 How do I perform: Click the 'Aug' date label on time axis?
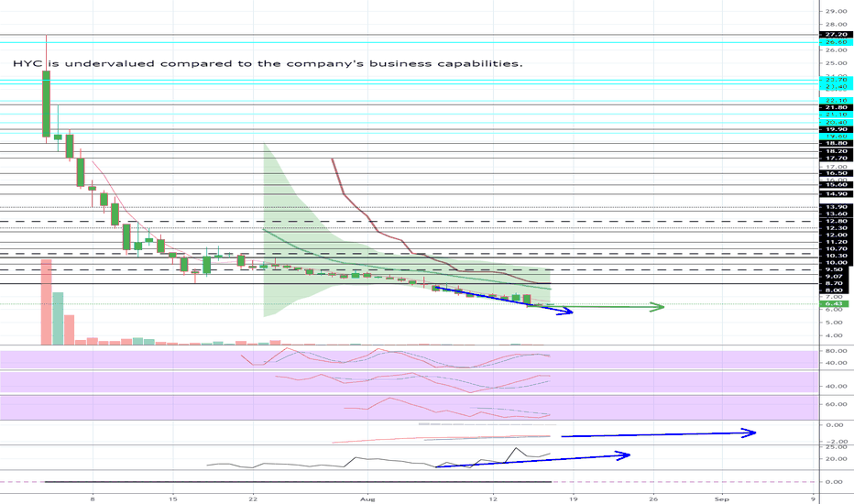pos(367,499)
